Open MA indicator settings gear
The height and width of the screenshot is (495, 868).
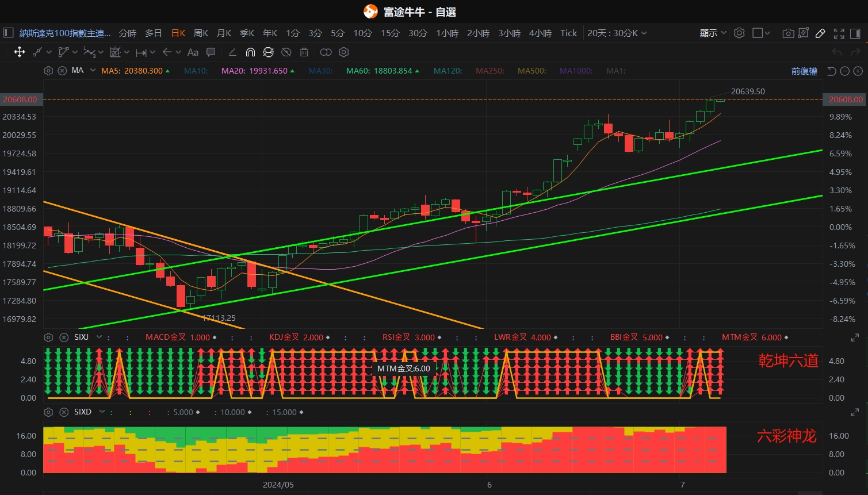click(x=48, y=71)
